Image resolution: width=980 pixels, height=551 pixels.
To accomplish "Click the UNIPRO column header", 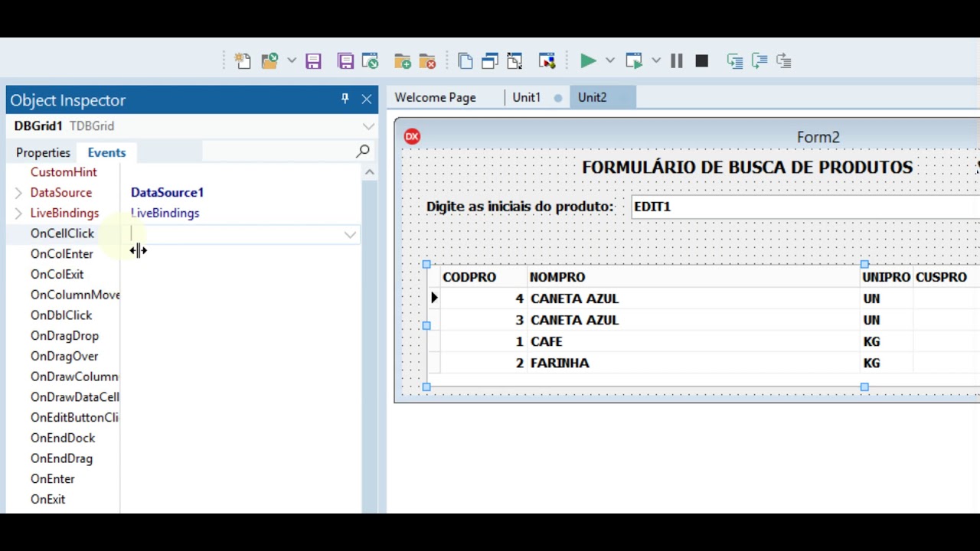I will click(x=886, y=277).
